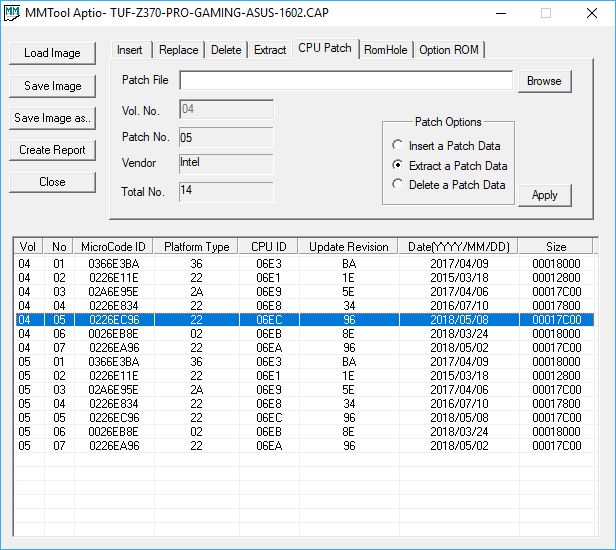
Task: Click the Size column header
Action: [556, 247]
